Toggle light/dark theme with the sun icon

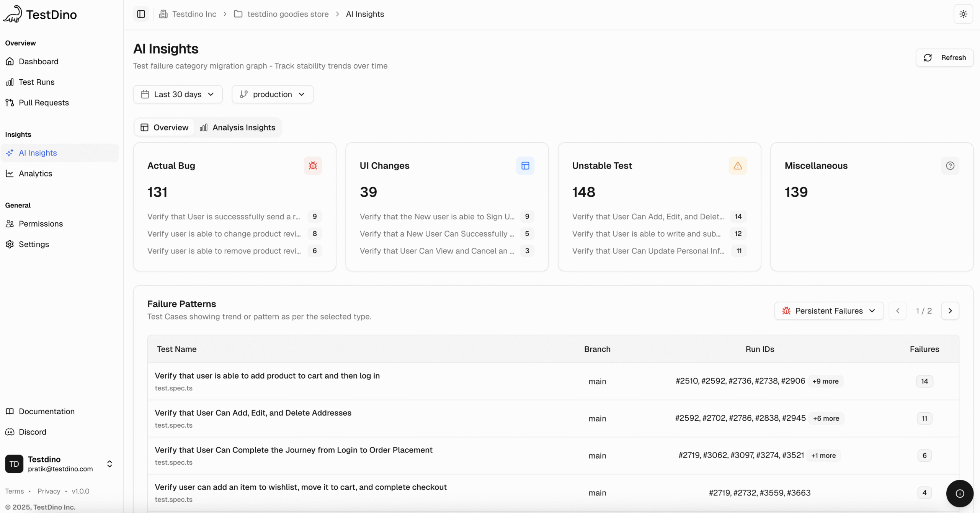click(x=963, y=14)
